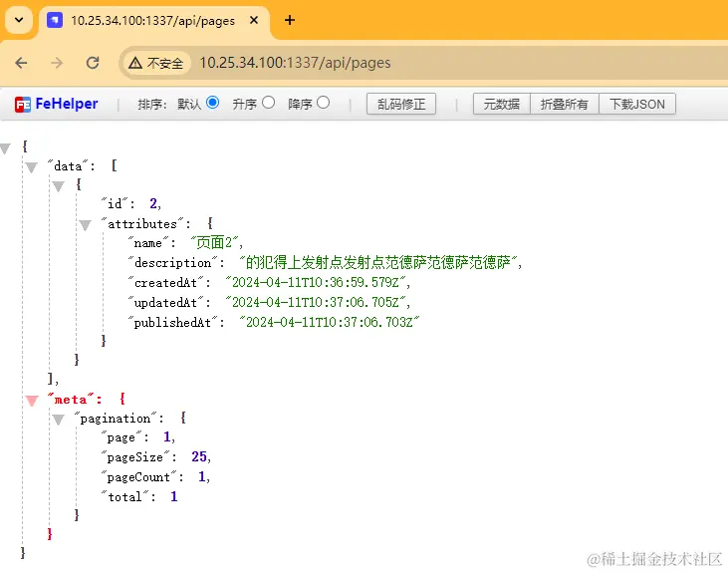Click the "pageSize" key
Viewport: 728px width, 573px height.
(x=135, y=457)
